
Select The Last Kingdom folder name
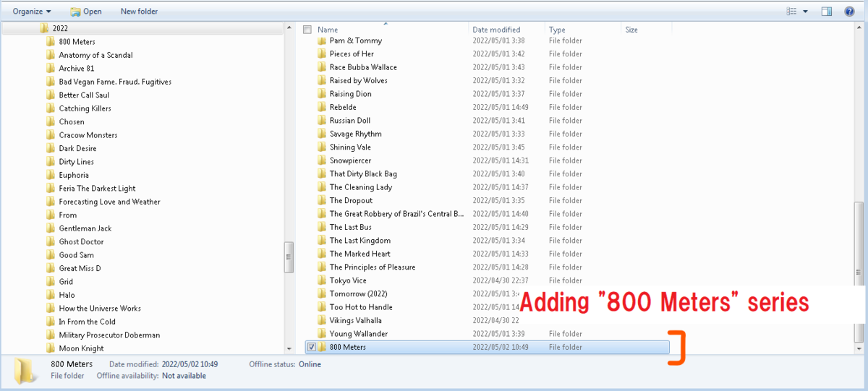(359, 241)
